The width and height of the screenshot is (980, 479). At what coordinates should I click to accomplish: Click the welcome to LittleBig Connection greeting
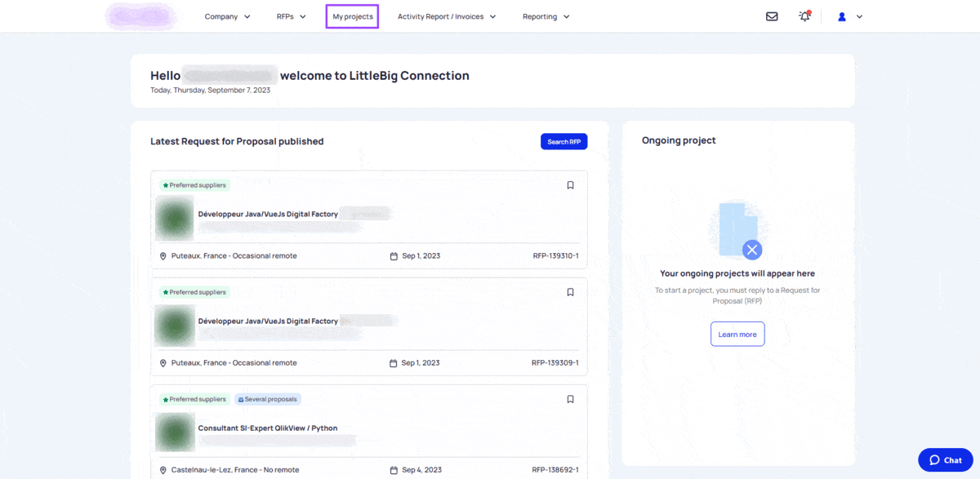[x=375, y=76]
